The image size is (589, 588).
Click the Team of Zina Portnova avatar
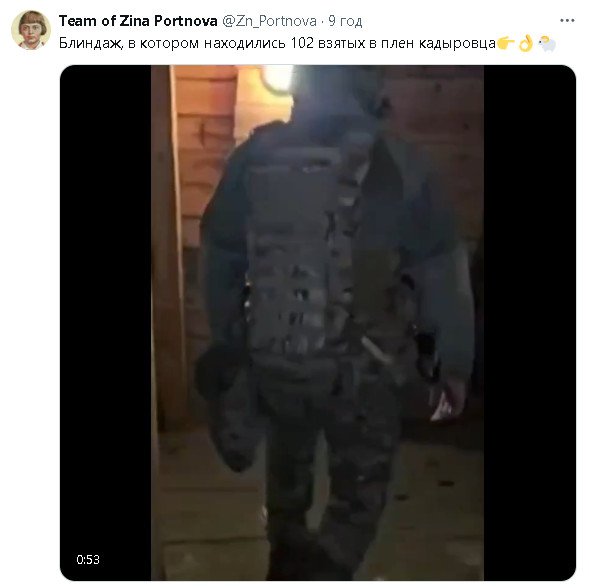[x=31, y=30]
